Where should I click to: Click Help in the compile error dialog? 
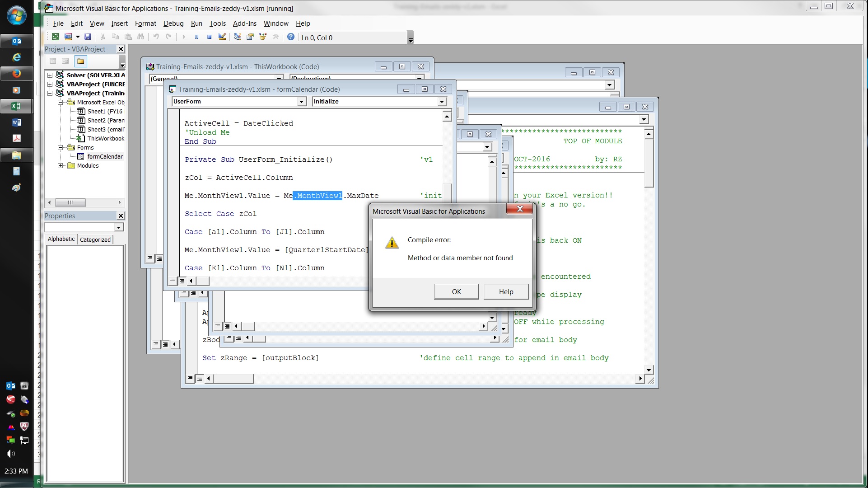(x=506, y=292)
